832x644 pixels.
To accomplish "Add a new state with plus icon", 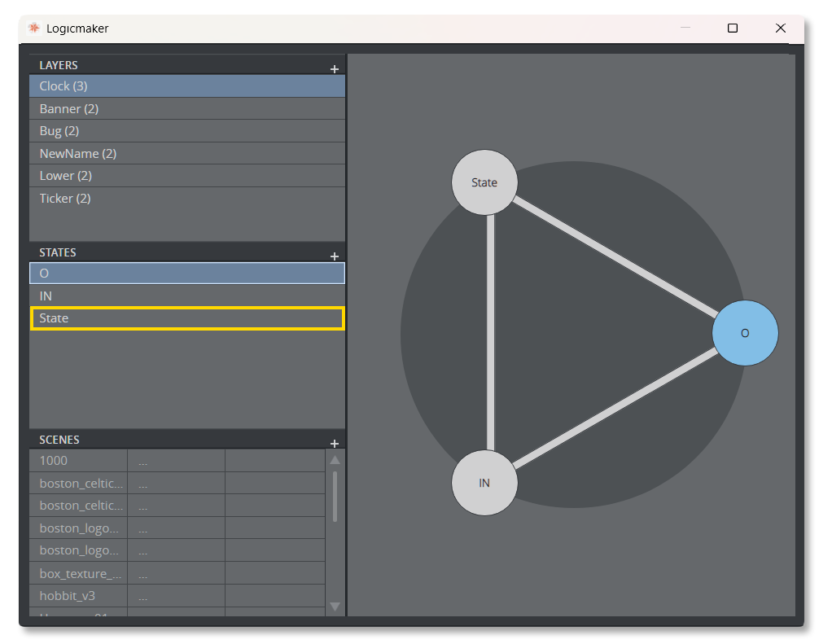I will click(x=335, y=256).
